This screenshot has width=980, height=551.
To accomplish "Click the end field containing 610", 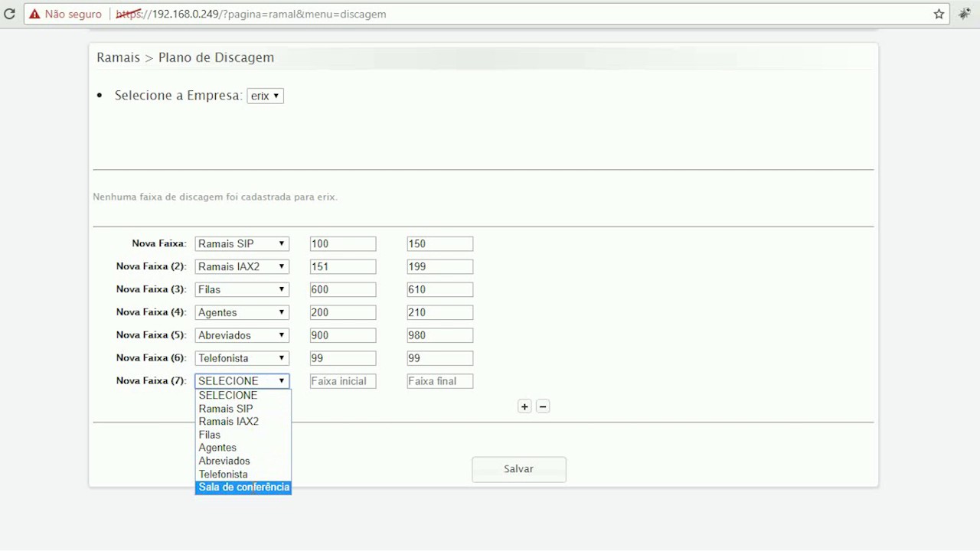I will click(440, 289).
